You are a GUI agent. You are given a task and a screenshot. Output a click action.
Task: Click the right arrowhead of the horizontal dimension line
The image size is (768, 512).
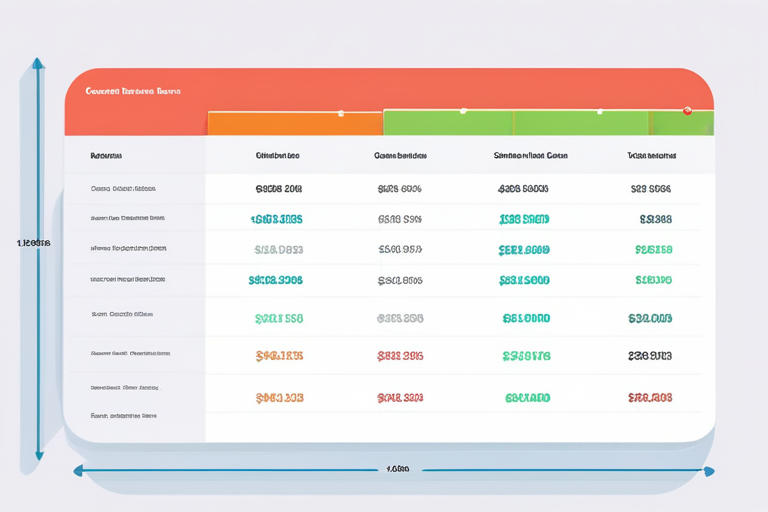708,471
